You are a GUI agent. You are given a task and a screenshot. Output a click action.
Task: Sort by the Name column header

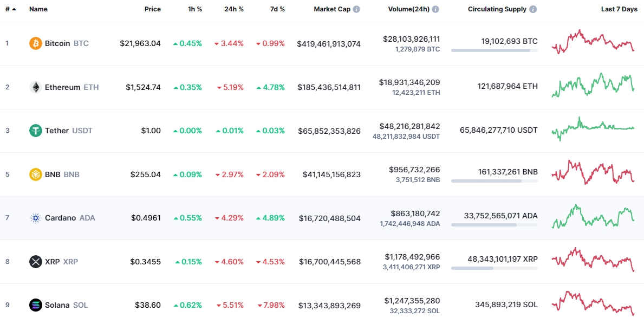tap(38, 9)
